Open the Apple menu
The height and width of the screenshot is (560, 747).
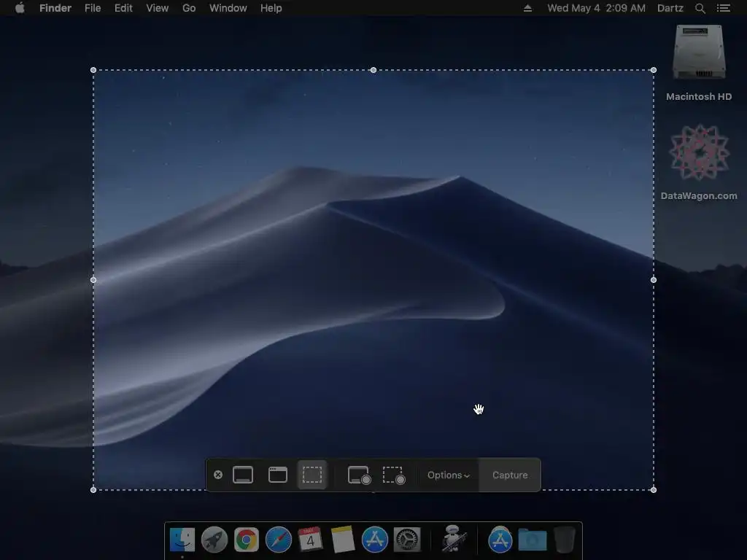click(20, 8)
